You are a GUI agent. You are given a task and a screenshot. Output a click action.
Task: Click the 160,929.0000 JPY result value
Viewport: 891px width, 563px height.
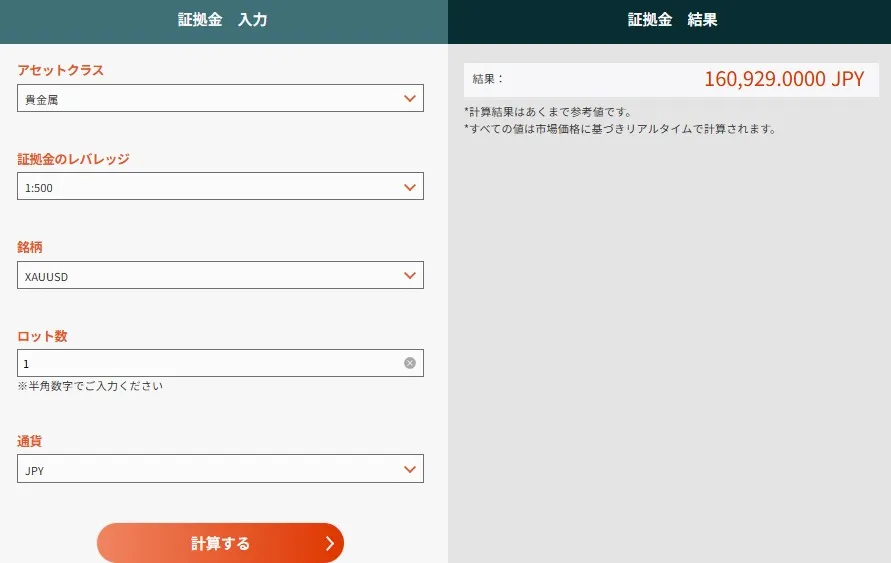click(x=783, y=80)
